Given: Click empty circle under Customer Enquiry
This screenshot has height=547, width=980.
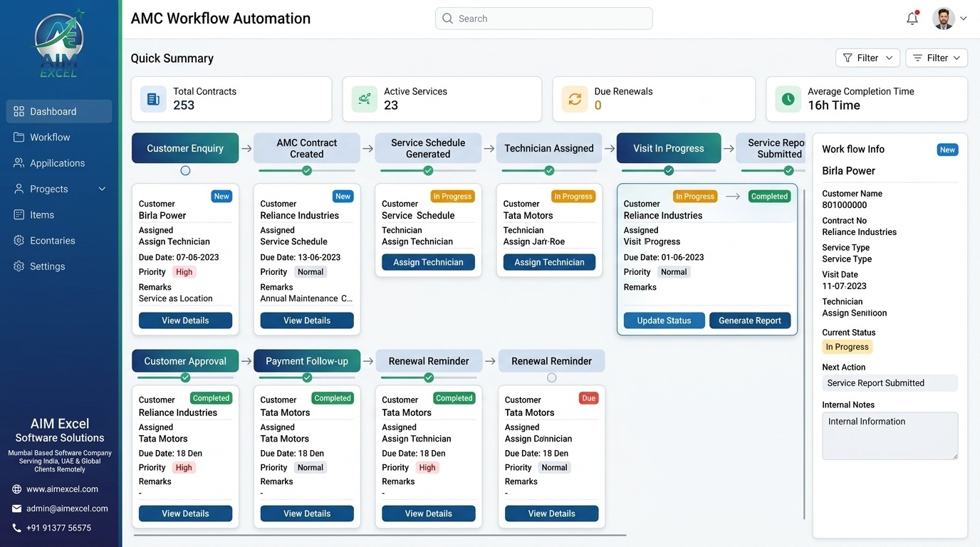Looking at the screenshot, I should point(185,171).
